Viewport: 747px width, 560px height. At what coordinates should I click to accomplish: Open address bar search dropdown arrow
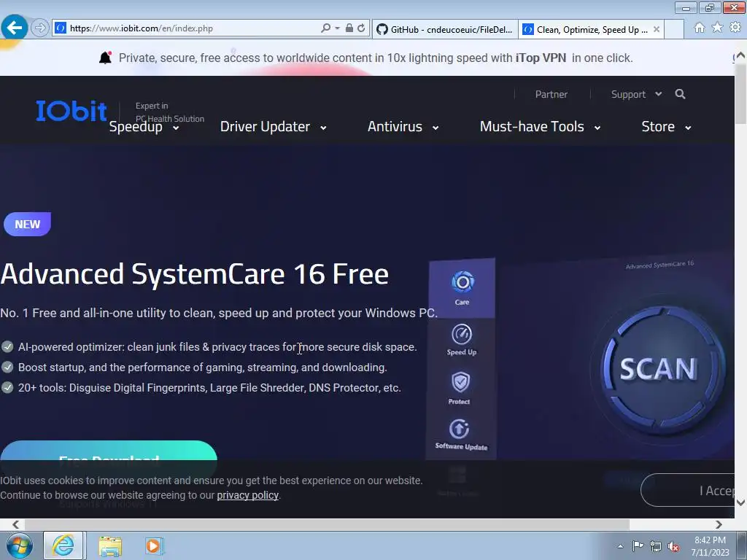coord(337,28)
